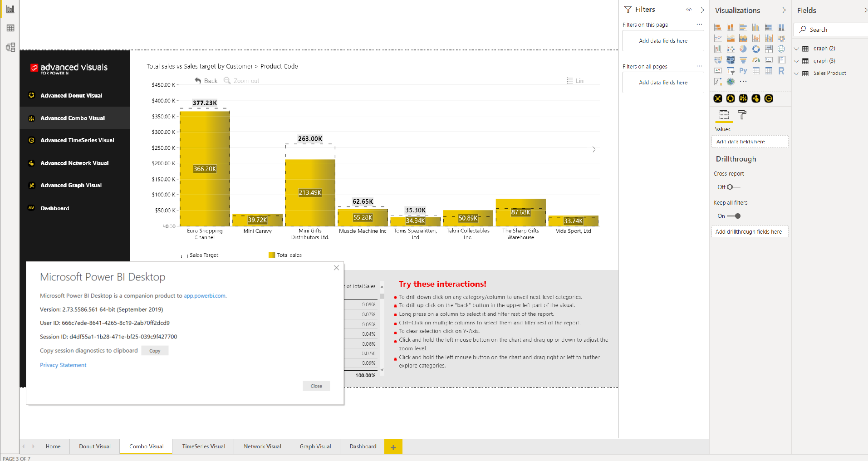
Task: Switch to the Home page tab
Action: tap(53, 446)
